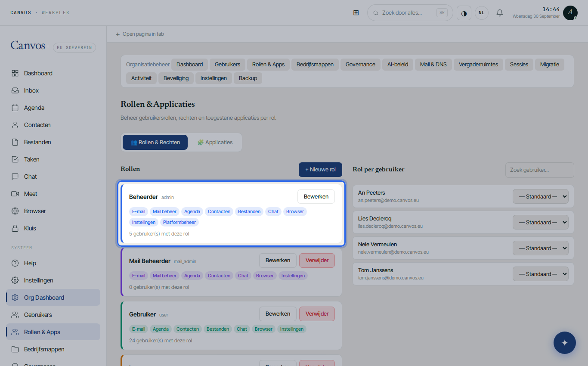The width and height of the screenshot is (588, 366).
Task: Open the sparkle assistant floating button
Action: [565, 343]
